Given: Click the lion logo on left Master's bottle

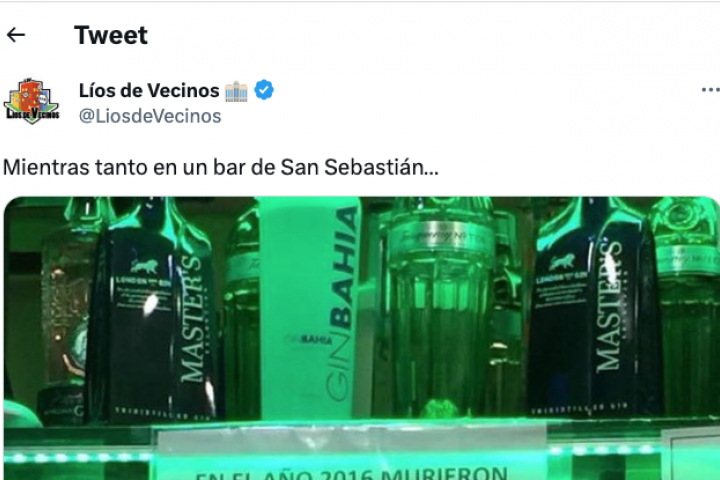Looking at the screenshot, I should pos(144,266).
